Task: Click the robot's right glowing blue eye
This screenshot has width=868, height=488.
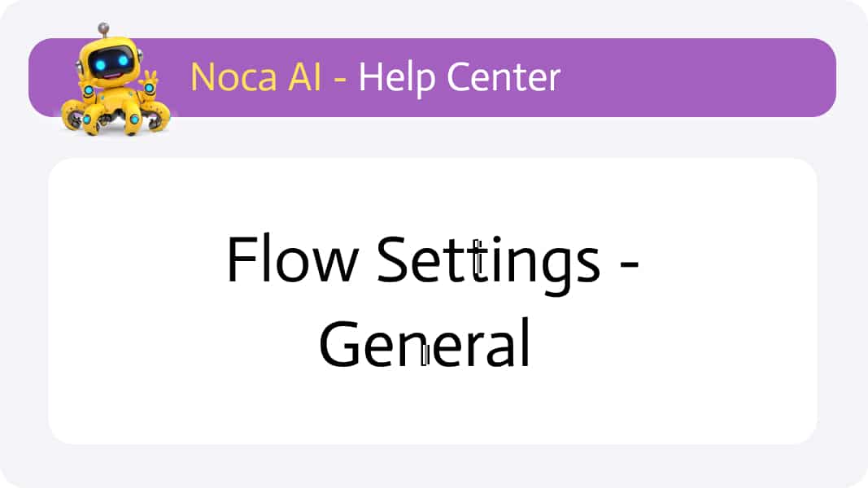Action: [124, 60]
